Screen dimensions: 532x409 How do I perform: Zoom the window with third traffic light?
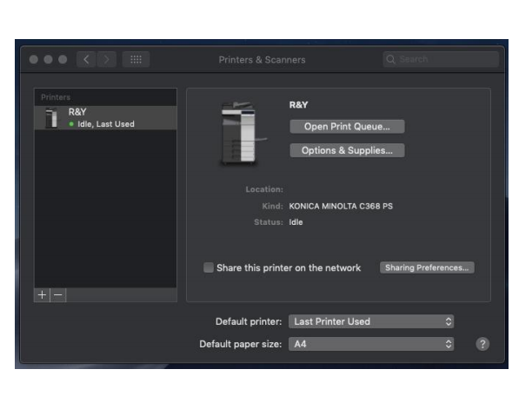click(x=62, y=60)
